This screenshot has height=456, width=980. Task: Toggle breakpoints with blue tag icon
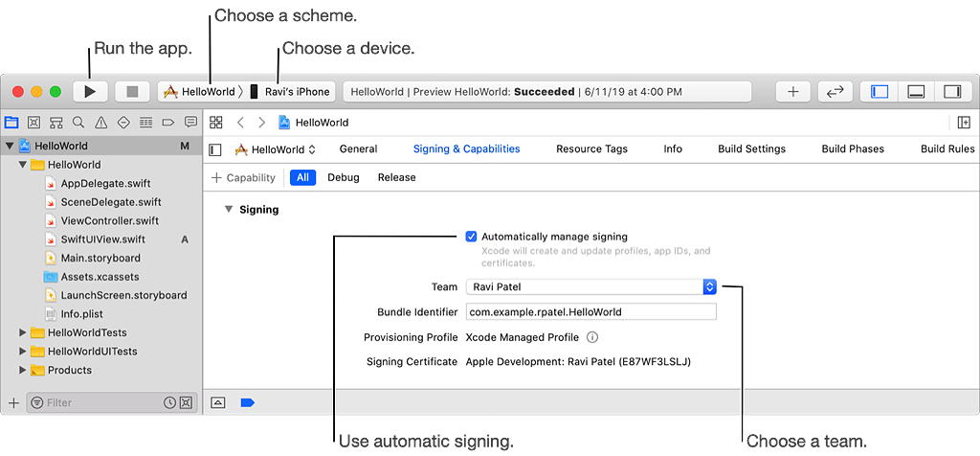[248, 402]
